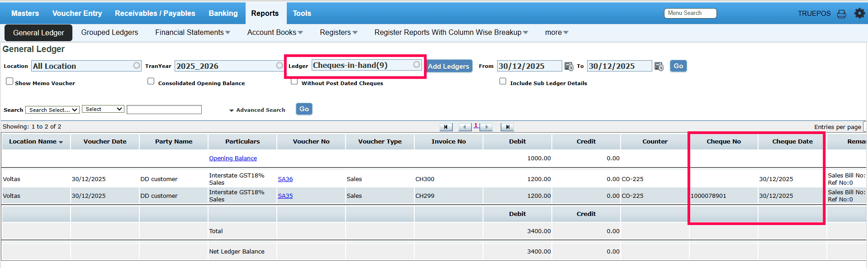This screenshot has height=268, width=868.
Task: Click the Add Ledgers button
Action: [x=449, y=66]
